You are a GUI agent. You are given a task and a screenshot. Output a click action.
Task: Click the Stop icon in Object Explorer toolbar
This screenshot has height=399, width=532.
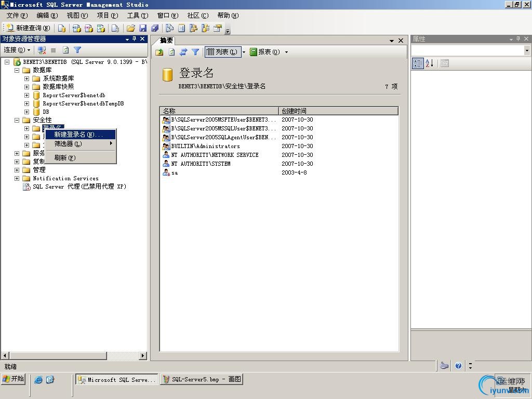tap(54, 50)
